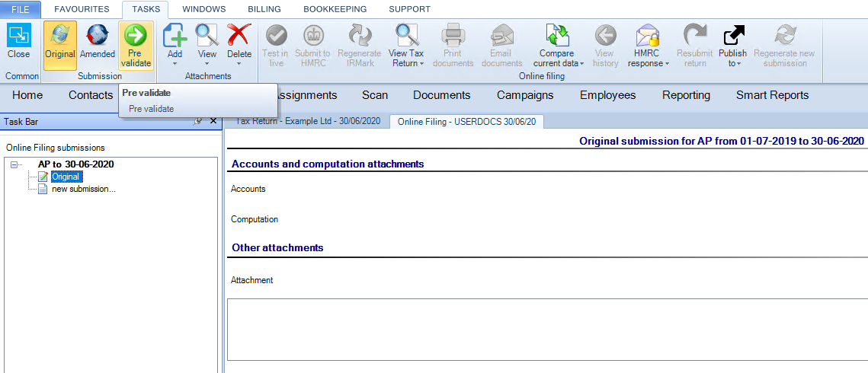The image size is (868, 373).
Task: Click the 'Computation' row label
Action: click(x=255, y=219)
